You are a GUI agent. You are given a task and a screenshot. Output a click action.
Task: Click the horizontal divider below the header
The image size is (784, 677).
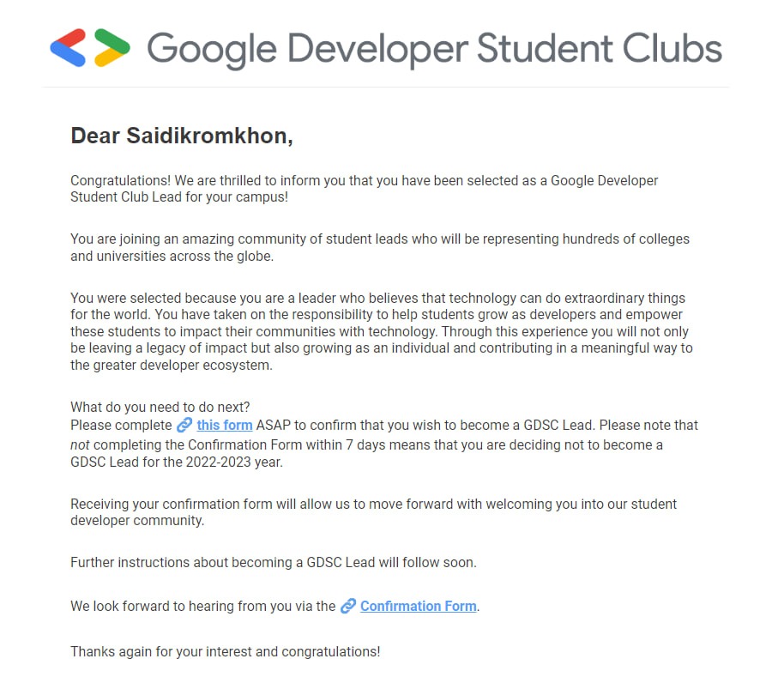pos(385,88)
